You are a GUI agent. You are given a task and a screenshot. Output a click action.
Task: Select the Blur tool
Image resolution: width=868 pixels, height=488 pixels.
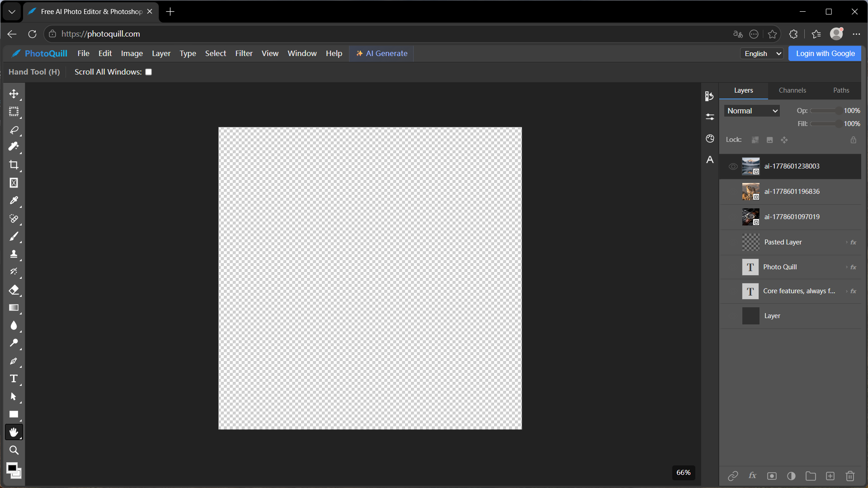[x=14, y=325]
